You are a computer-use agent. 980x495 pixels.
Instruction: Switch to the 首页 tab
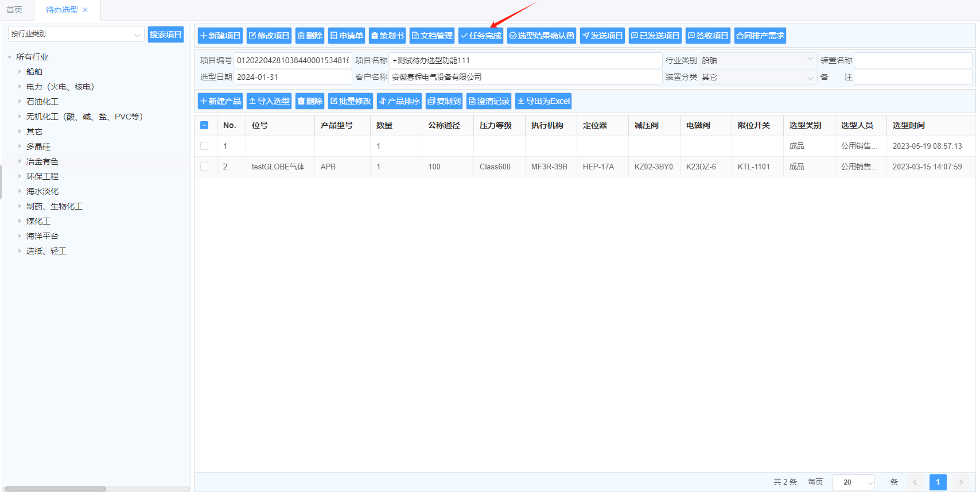click(14, 10)
